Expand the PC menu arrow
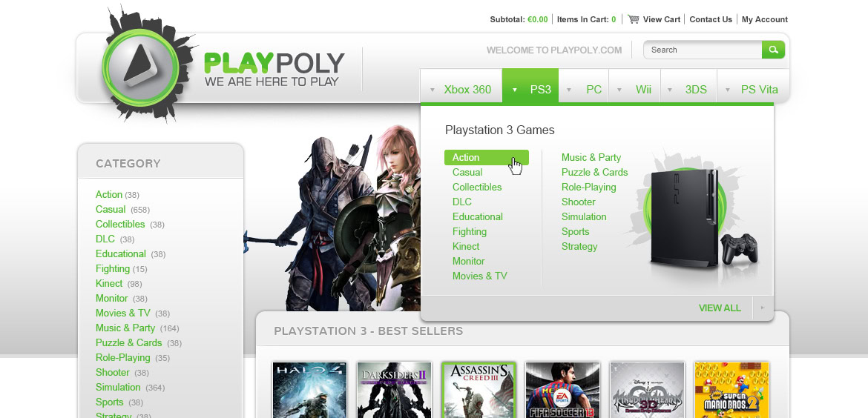Viewport: 868px width, 418px height. [x=569, y=90]
